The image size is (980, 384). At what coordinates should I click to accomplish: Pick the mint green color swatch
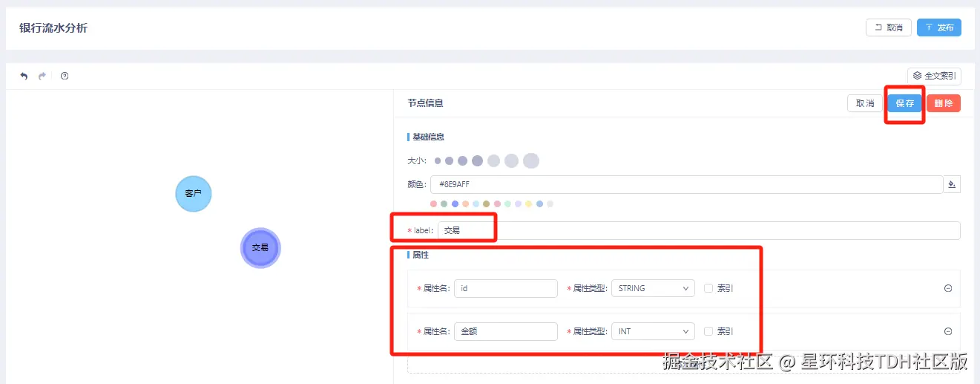coord(507,204)
